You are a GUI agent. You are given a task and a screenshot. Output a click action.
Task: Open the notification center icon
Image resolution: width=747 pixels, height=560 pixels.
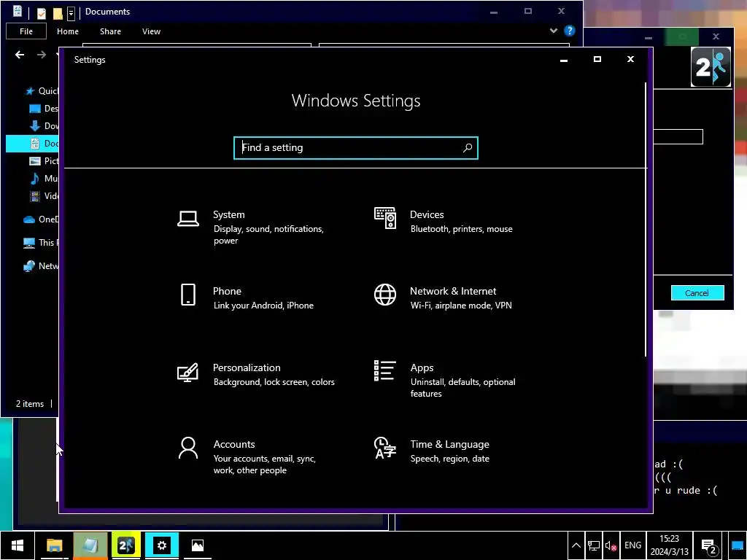(x=709, y=546)
